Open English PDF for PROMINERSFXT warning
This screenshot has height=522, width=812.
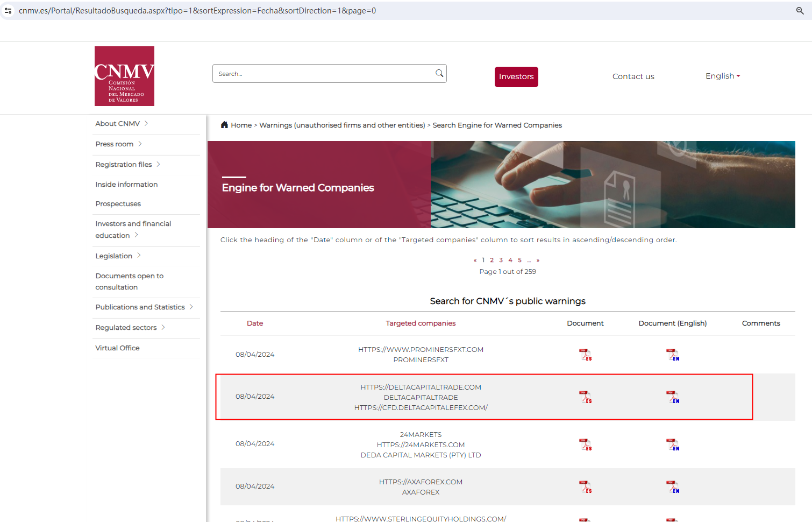(673, 355)
